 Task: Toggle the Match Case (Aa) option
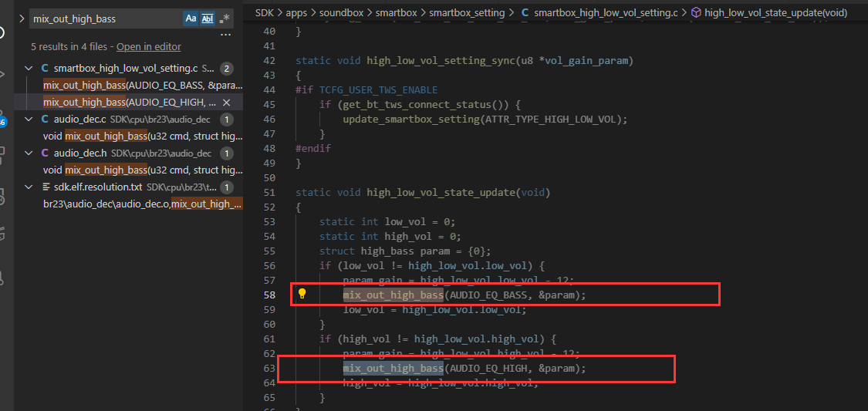point(191,19)
